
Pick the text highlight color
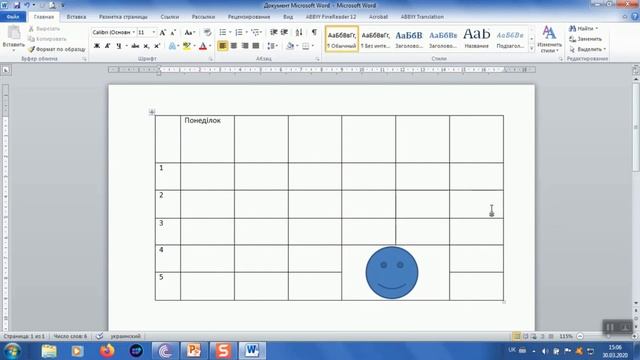(x=187, y=46)
